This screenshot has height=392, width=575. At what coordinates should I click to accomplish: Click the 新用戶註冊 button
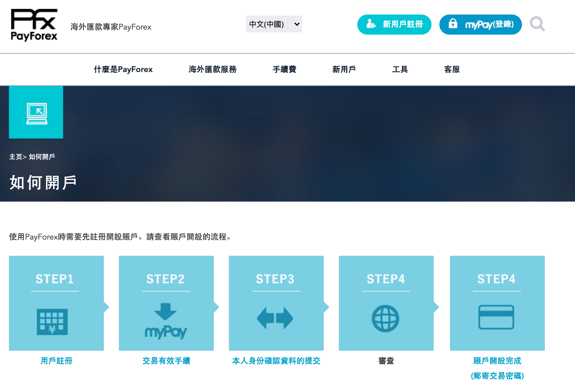pos(394,25)
